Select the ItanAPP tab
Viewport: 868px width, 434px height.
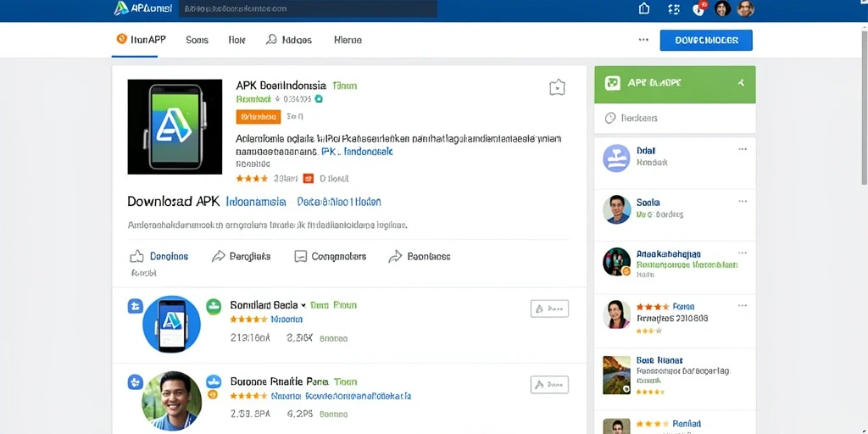(142, 39)
